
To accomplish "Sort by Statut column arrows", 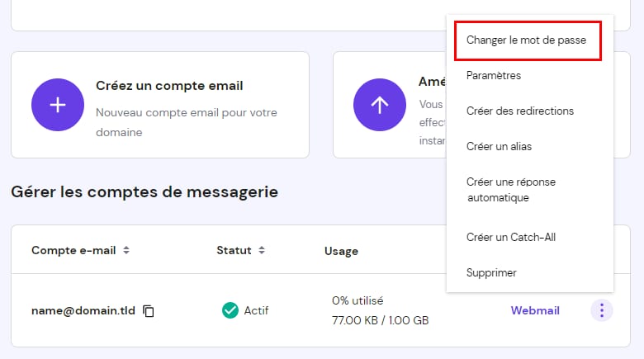I will point(262,250).
